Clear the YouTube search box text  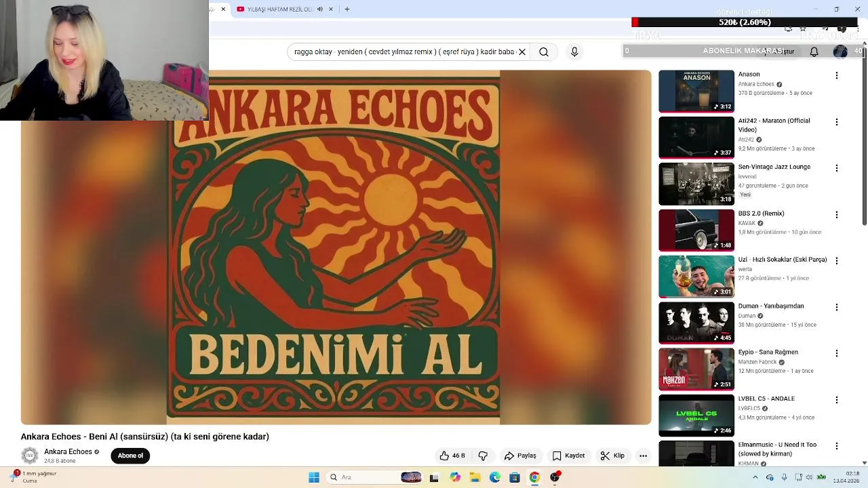pos(522,52)
